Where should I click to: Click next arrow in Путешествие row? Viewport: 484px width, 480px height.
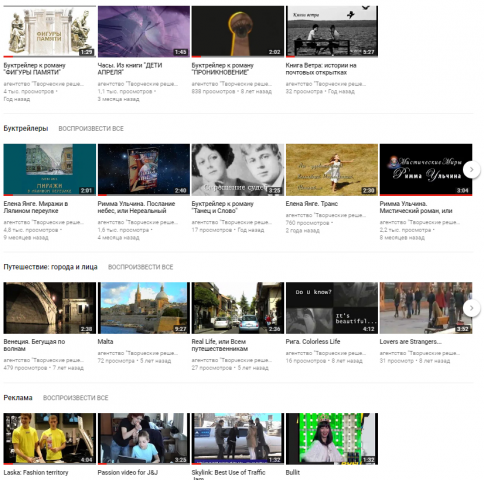pyautogui.click(x=471, y=308)
